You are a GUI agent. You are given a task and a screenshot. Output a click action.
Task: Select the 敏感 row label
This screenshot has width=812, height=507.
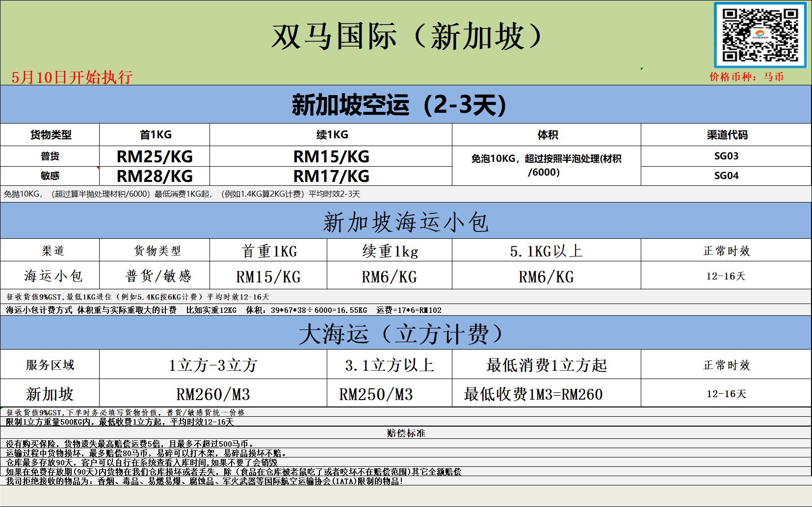50,176
